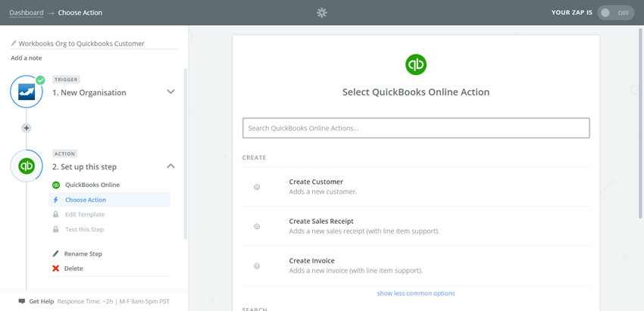Click the red X Delete icon
The height and width of the screenshot is (311, 644).
click(x=56, y=269)
